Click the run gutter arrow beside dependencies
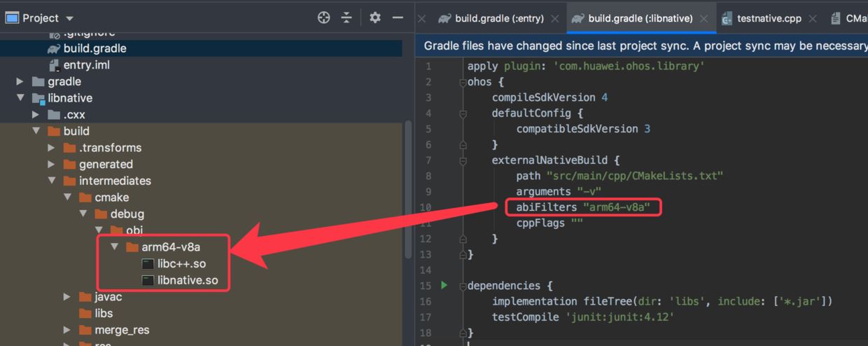868x346 pixels. coord(444,285)
